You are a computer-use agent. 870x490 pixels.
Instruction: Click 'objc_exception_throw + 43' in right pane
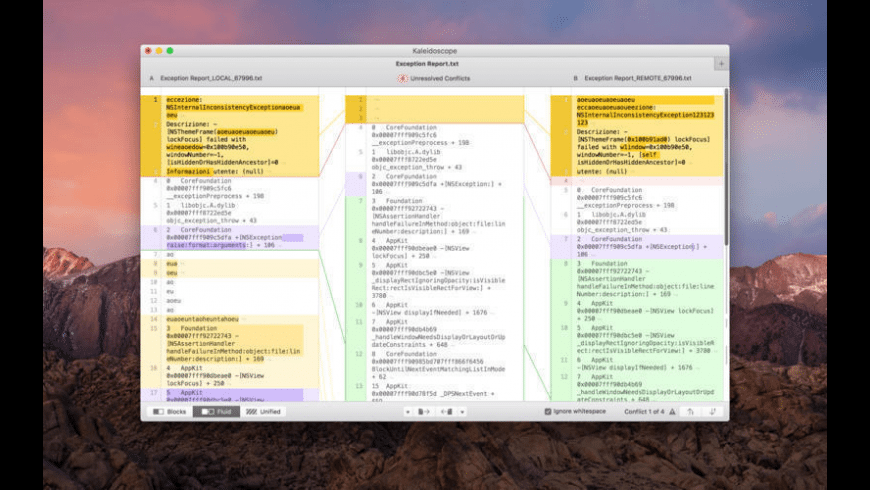click(622, 230)
